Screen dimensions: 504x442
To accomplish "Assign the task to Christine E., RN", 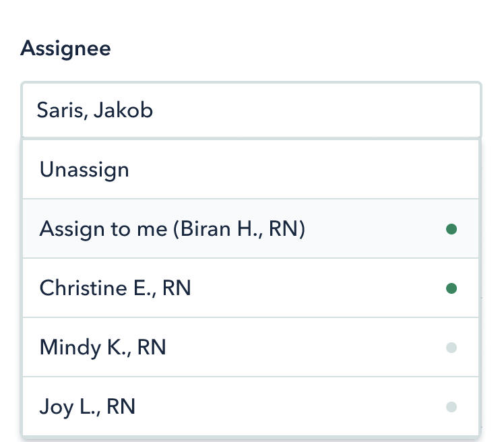I will tap(115, 288).
